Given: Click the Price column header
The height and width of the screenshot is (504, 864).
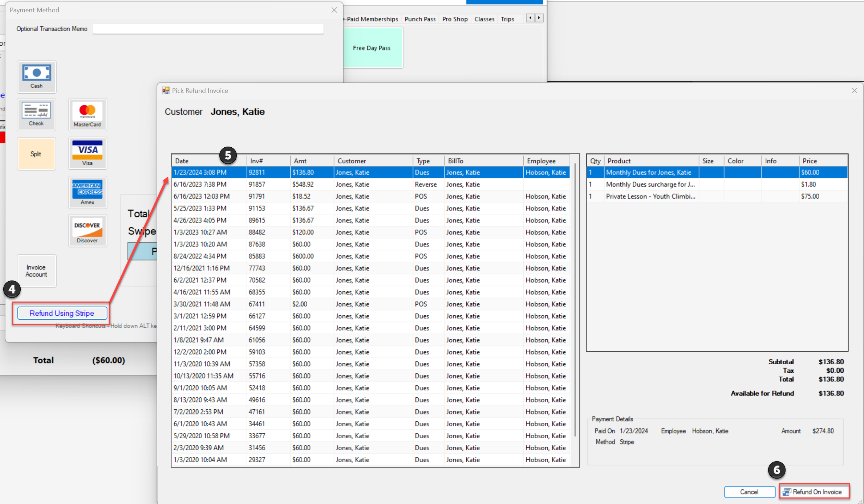Looking at the screenshot, I should pos(823,161).
